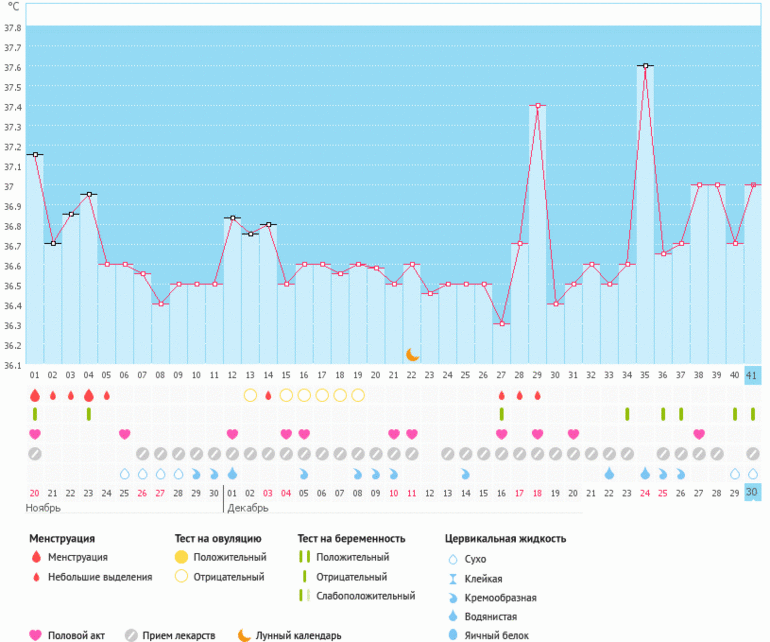Select the highlighted cycle day 41 cell

pos(753,375)
